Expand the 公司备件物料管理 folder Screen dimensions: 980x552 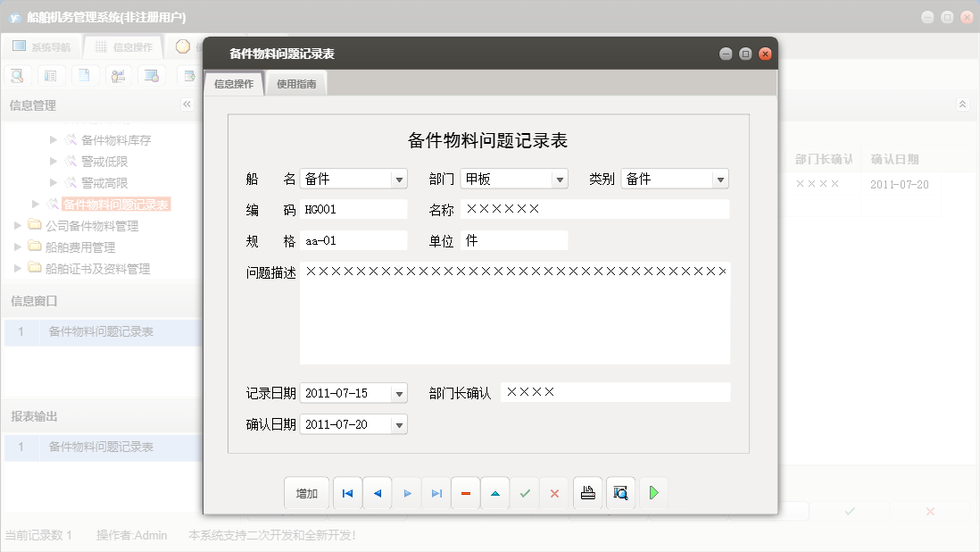[x=16, y=225]
